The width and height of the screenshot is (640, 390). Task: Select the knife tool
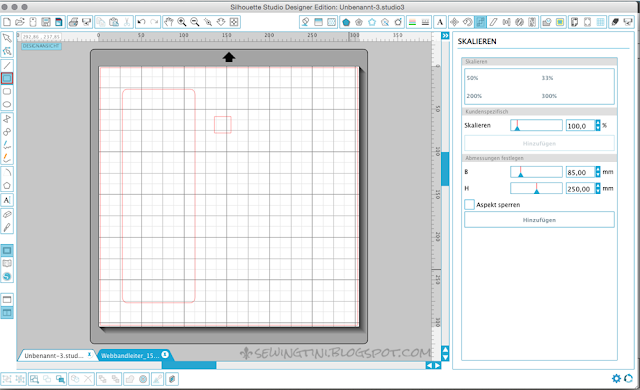(7, 228)
